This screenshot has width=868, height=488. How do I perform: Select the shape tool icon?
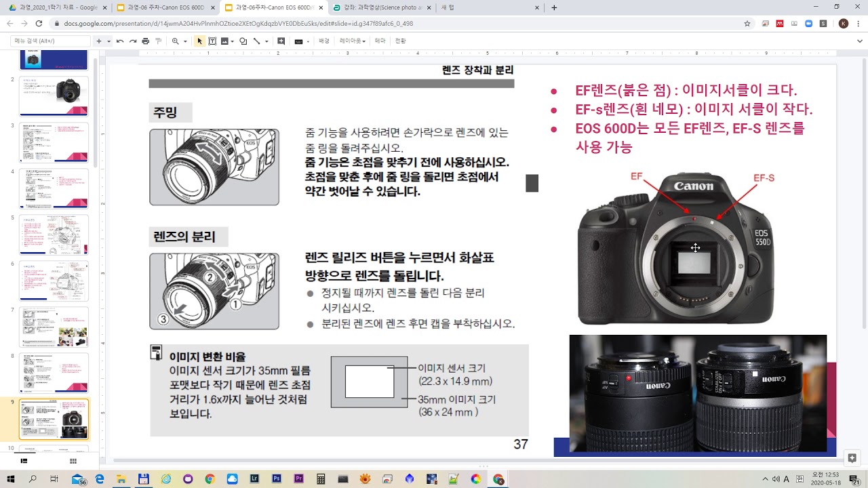coord(243,41)
